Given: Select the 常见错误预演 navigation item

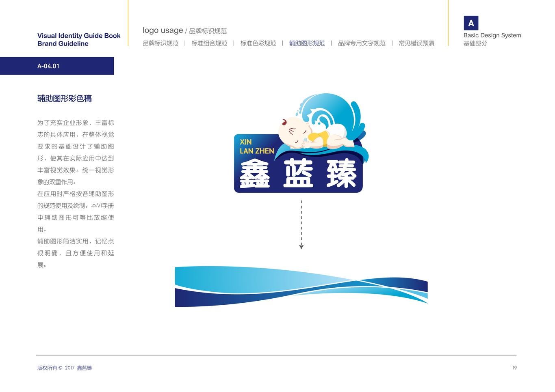Looking at the screenshot, I should pyautogui.click(x=416, y=43).
